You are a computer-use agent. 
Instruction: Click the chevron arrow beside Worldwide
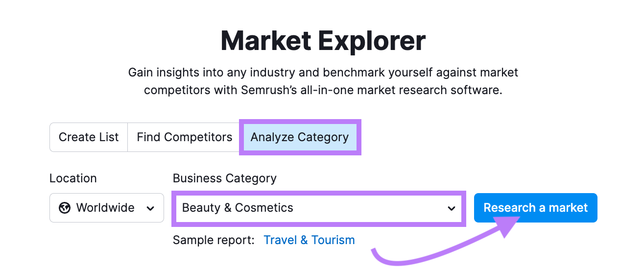coord(150,208)
